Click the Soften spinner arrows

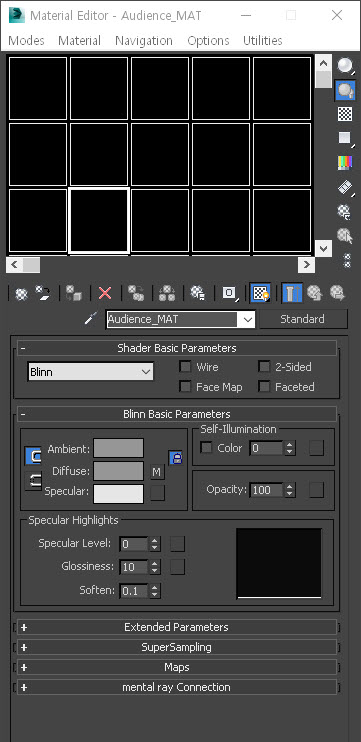point(155,590)
